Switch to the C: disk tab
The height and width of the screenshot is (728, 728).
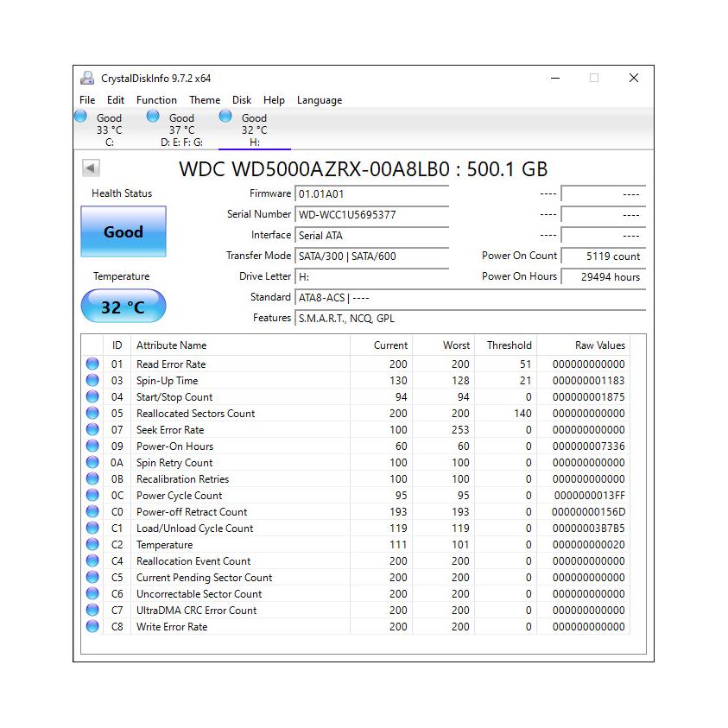(109, 130)
